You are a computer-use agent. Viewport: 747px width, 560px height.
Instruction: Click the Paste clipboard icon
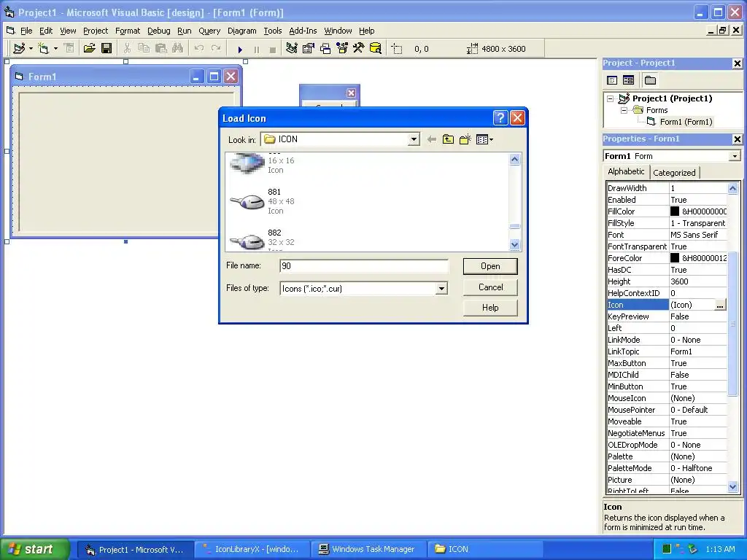tap(161, 49)
